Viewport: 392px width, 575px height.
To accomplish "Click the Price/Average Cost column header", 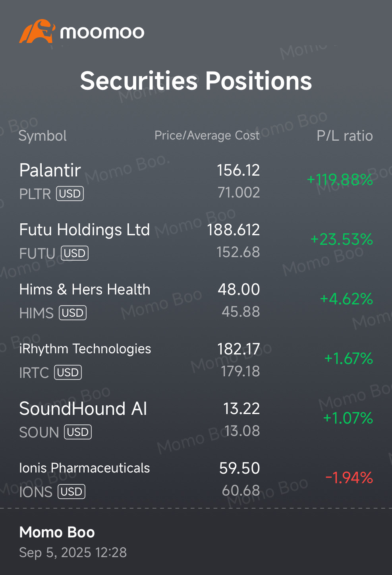I will 207,136.
